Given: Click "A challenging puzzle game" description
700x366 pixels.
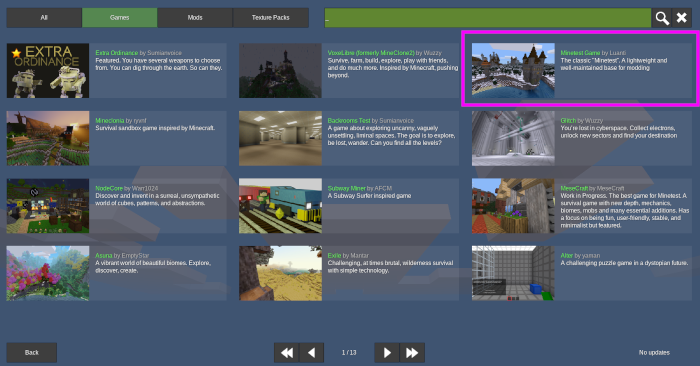Looking at the screenshot, I should point(624,263).
